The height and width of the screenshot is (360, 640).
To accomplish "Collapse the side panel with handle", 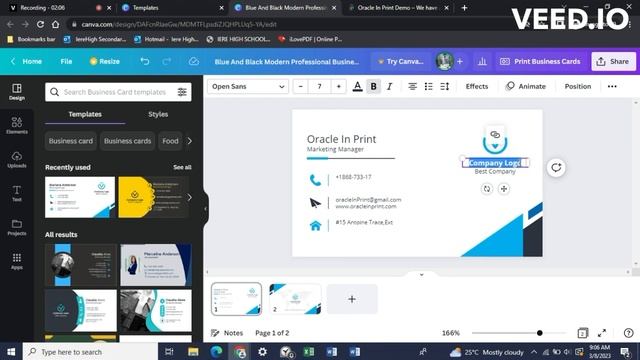I will coord(205,209).
